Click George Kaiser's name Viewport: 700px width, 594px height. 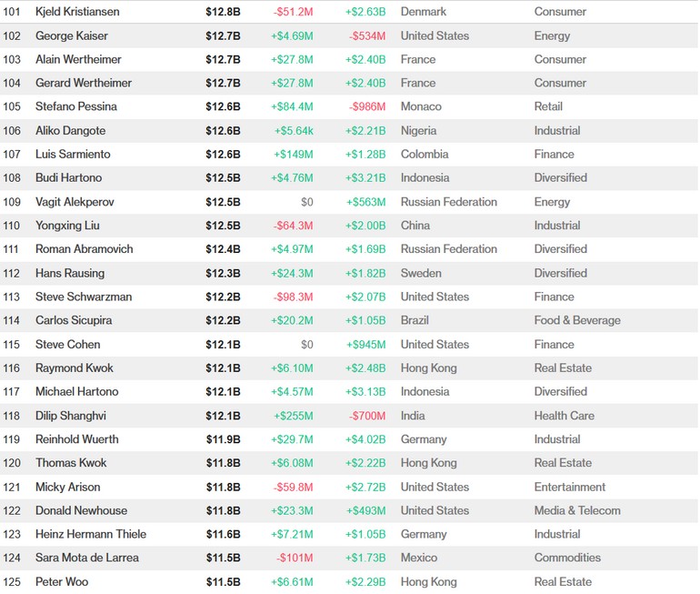pyautogui.click(x=72, y=35)
